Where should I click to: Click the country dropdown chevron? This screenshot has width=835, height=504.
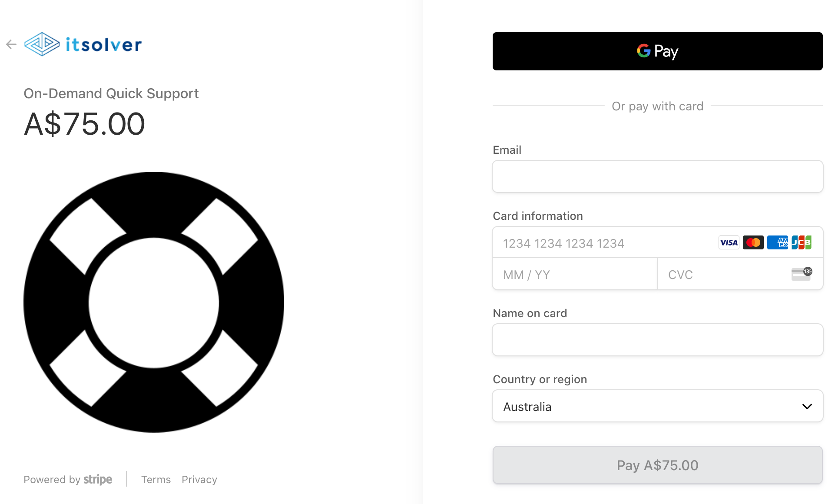(808, 406)
